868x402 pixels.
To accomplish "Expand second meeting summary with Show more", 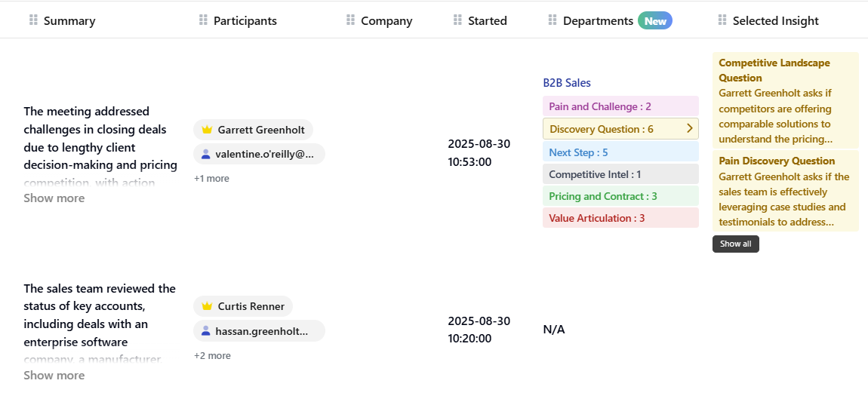I will 54,375.
